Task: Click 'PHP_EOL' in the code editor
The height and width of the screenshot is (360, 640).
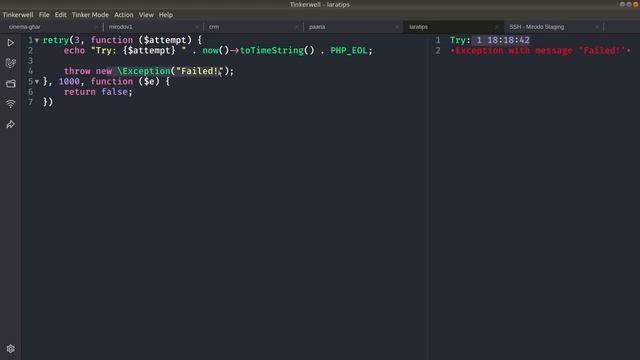Action: [x=349, y=51]
